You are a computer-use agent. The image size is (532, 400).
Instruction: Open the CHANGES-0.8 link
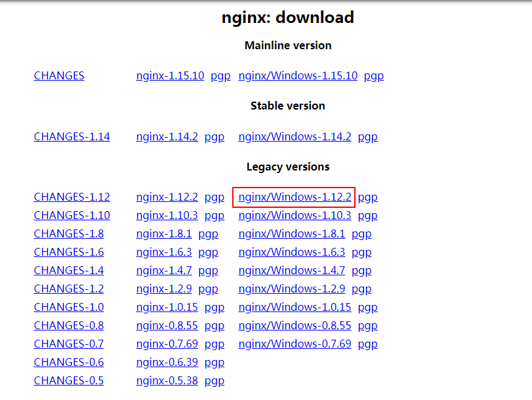click(69, 325)
